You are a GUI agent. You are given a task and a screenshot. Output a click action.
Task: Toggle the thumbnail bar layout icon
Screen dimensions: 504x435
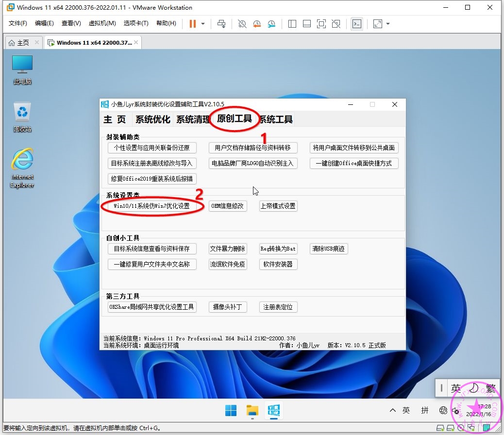307,24
